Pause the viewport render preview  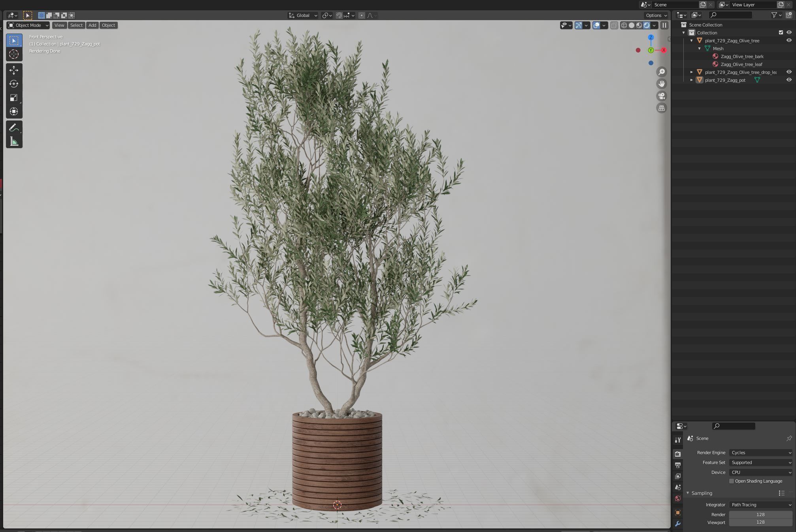point(664,25)
